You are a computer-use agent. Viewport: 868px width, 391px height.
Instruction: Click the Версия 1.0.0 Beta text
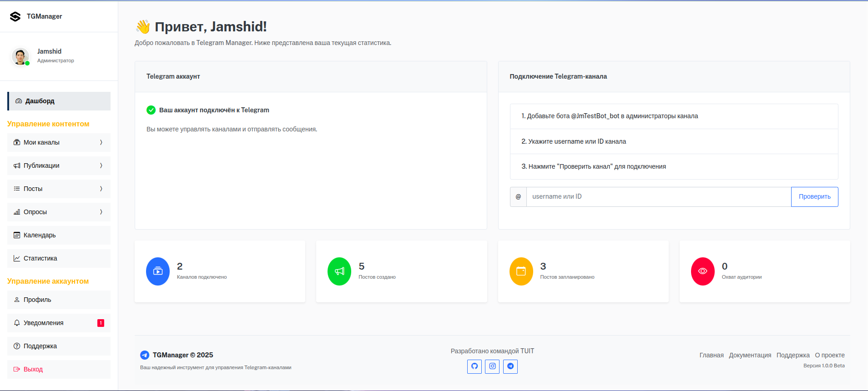pos(824,366)
